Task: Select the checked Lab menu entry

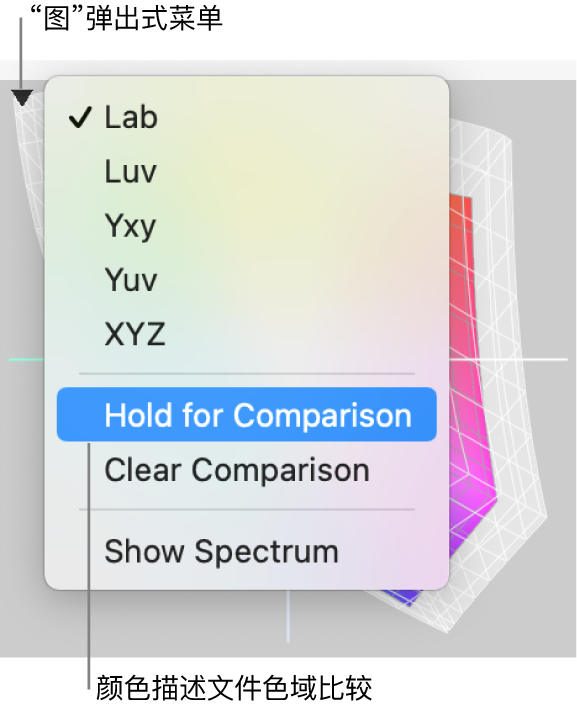Action: pos(247,117)
